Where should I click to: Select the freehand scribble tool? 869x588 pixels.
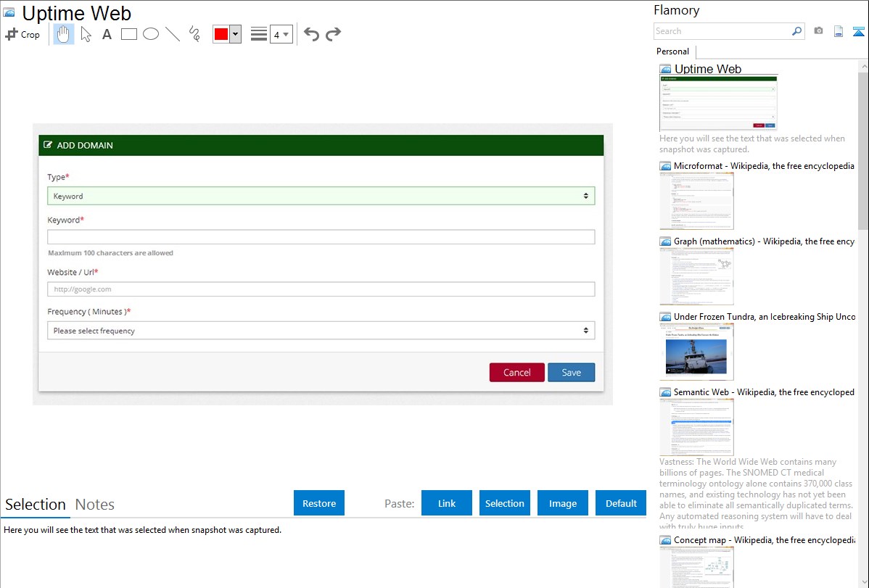194,34
